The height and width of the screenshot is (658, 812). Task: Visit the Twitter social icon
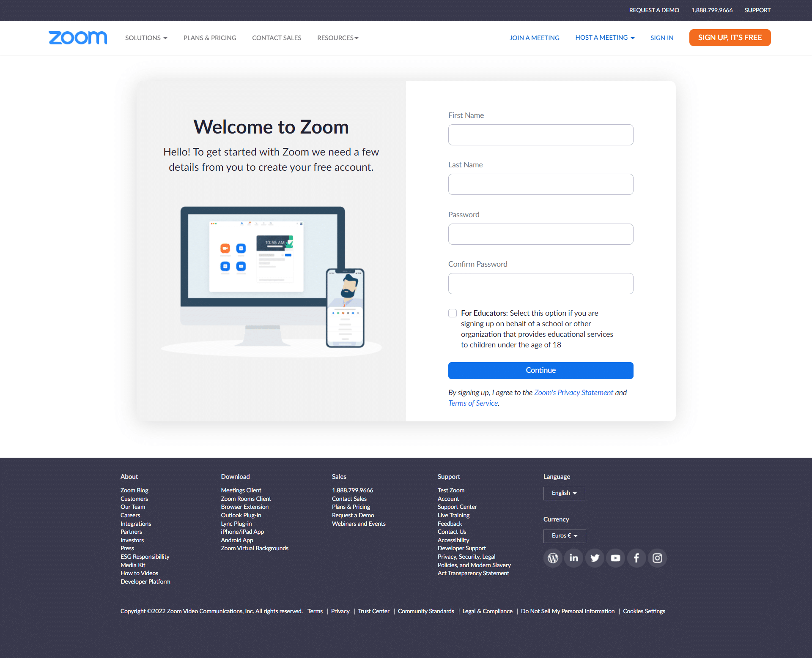pyautogui.click(x=595, y=558)
